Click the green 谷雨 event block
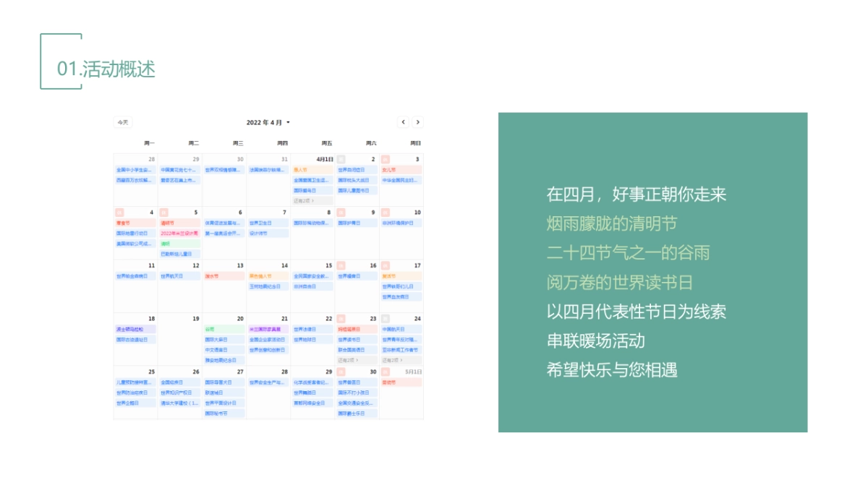Image resolution: width=868 pixels, height=488 pixels. click(226, 329)
